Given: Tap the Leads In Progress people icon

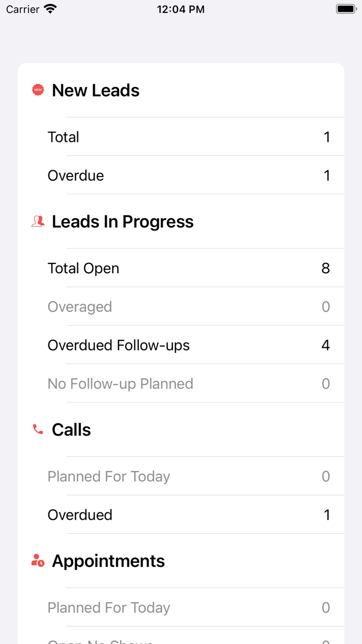Looking at the screenshot, I should (38, 222).
